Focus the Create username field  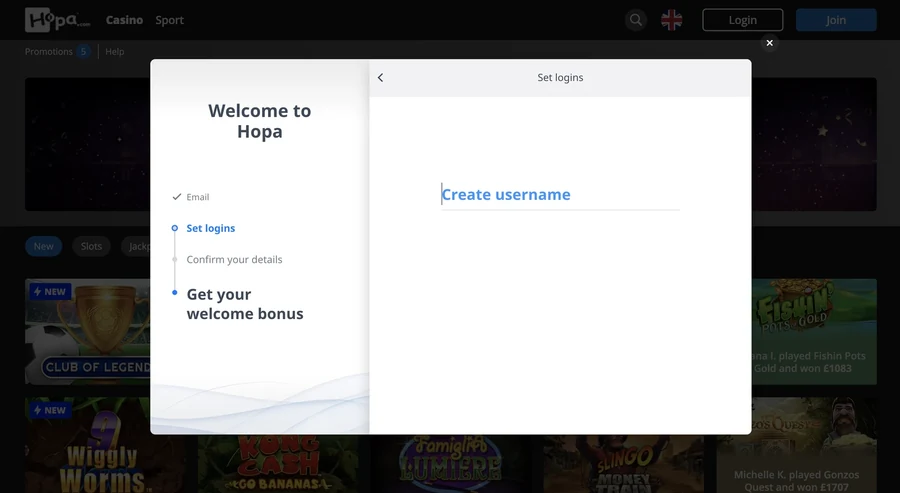pyautogui.click(x=560, y=195)
